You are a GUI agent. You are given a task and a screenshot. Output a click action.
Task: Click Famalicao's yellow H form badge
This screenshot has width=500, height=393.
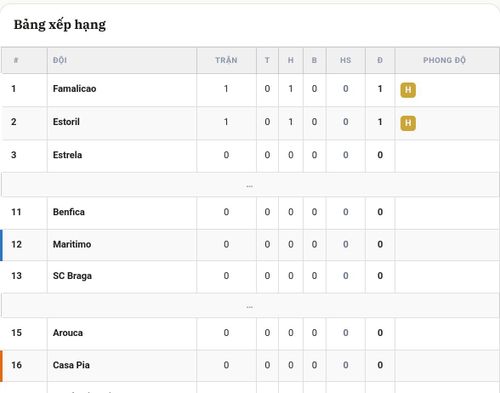click(408, 90)
